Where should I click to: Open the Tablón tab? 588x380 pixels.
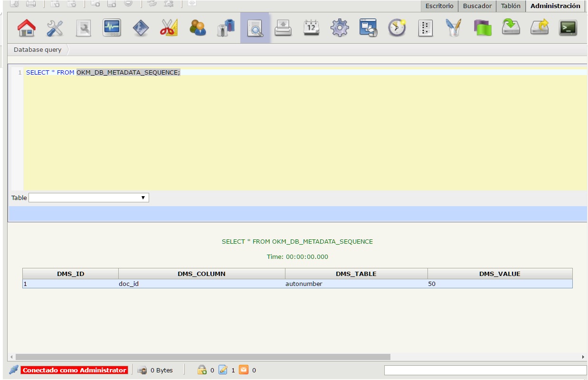(x=511, y=6)
